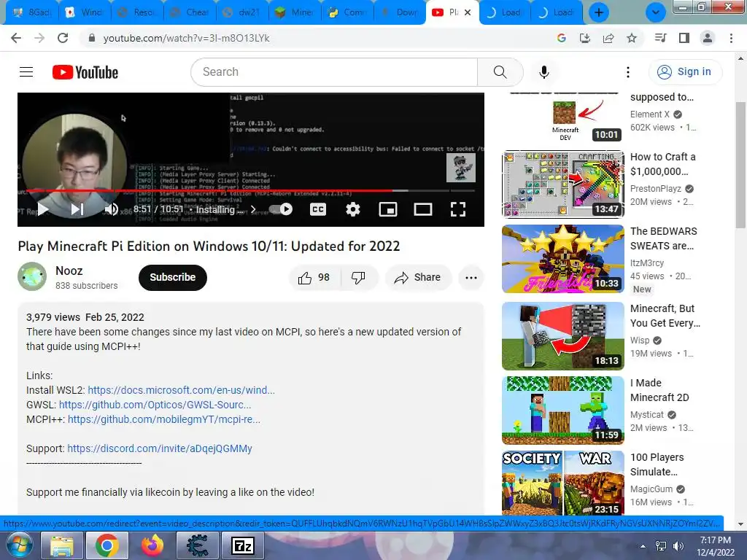Toggle closed captions CC button
Image resolution: width=747 pixels, height=560 pixels.
[x=318, y=209]
